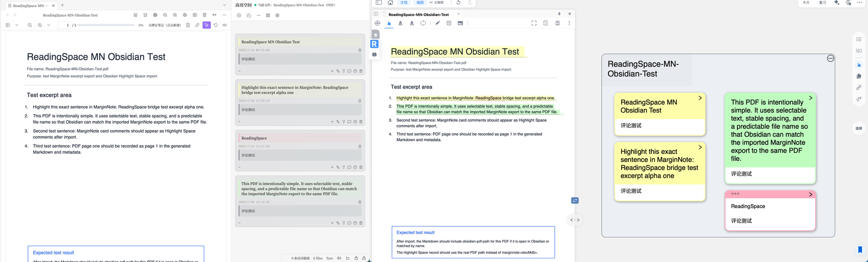
Task: Click the page number input field
Action: pos(65,25)
